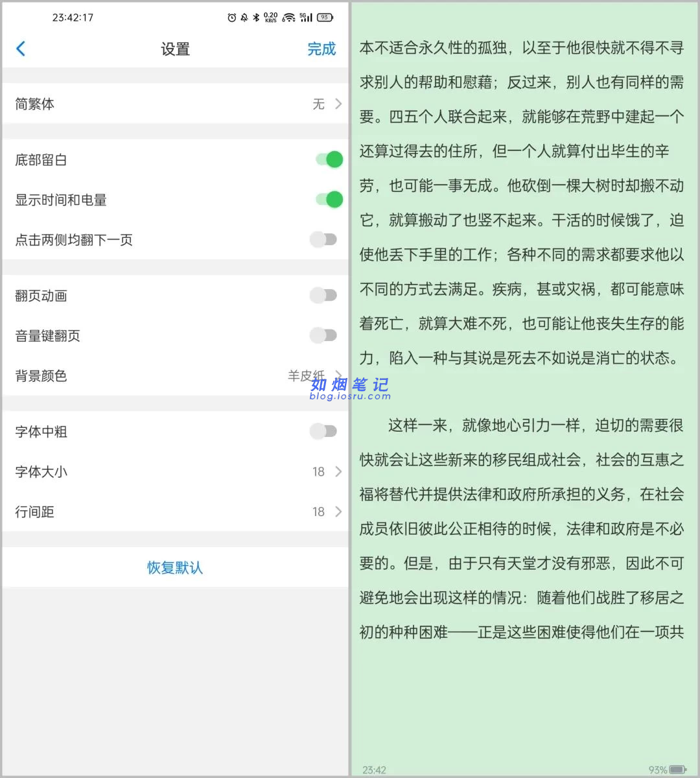The image size is (700, 778).
Task: Tap the 93% battery text on reader page
Action: [x=657, y=770]
